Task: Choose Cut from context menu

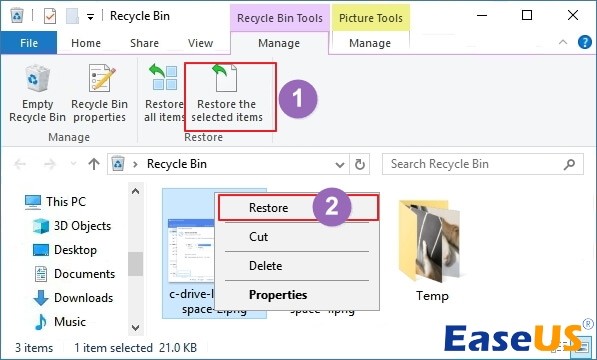Action: [297, 237]
